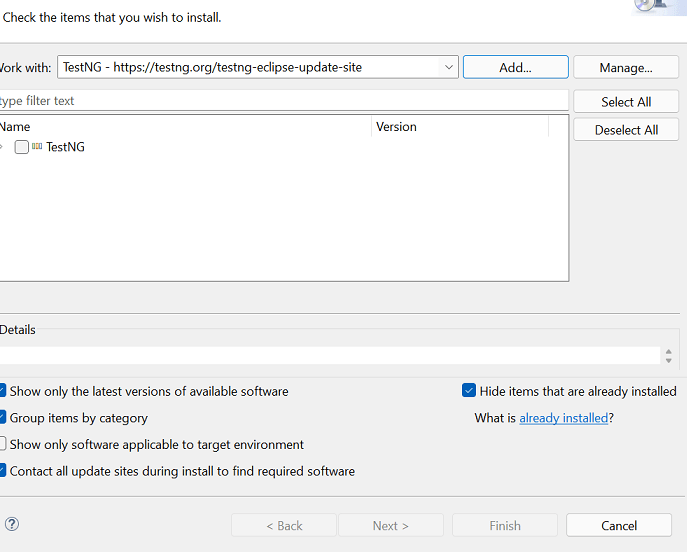Open the dialog help question-mark icon
Screen dimensions: 687x552
[x=12, y=524]
